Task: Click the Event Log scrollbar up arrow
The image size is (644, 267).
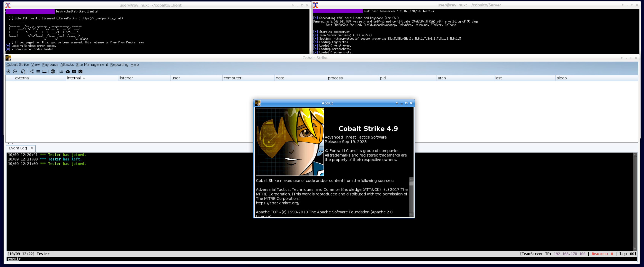Action: (635, 155)
